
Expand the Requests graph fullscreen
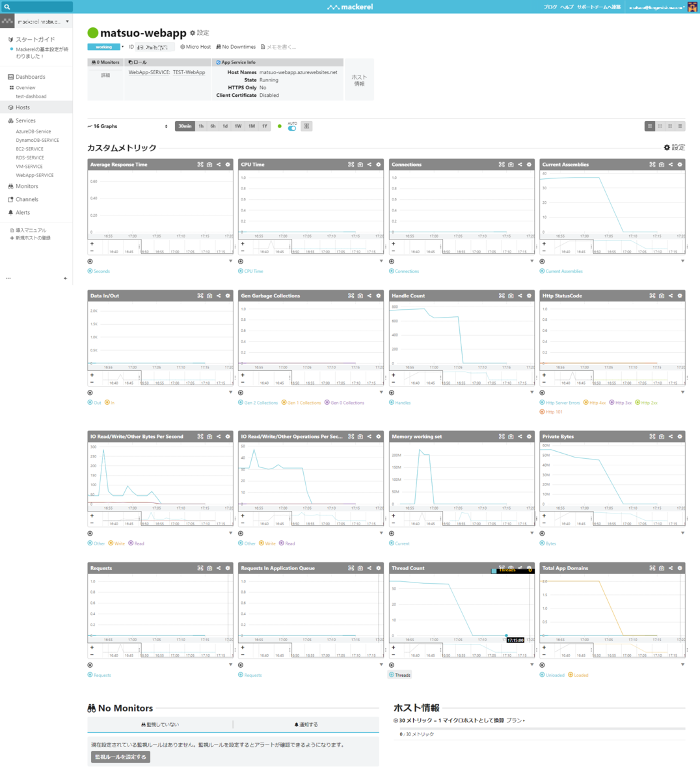pos(200,568)
